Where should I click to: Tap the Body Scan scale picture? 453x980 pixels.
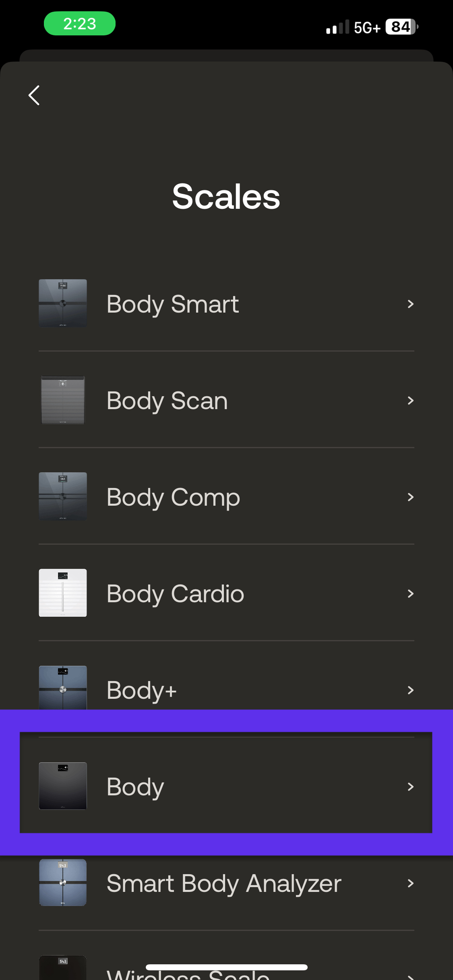[63, 400]
